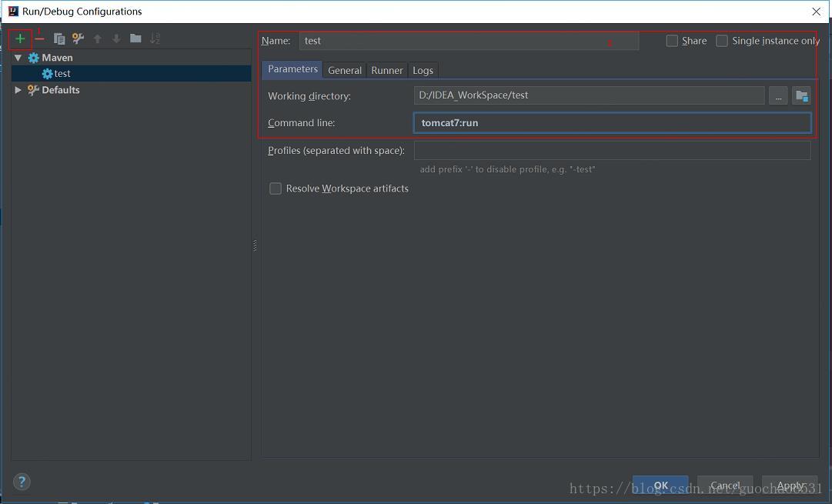The width and height of the screenshot is (832, 504).
Task: Enable Single instance only checkbox
Action: pyautogui.click(x=722, y=41)
